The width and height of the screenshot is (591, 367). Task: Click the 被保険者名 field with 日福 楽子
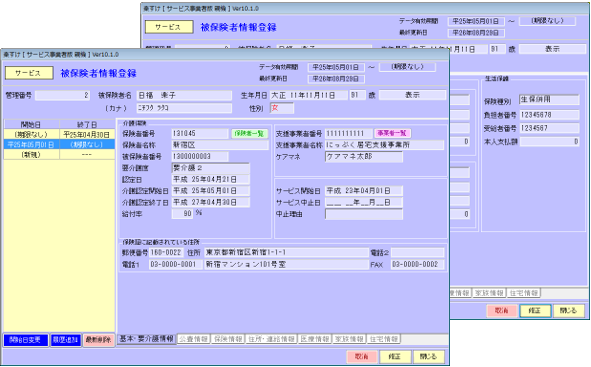[x=184, y=95]
